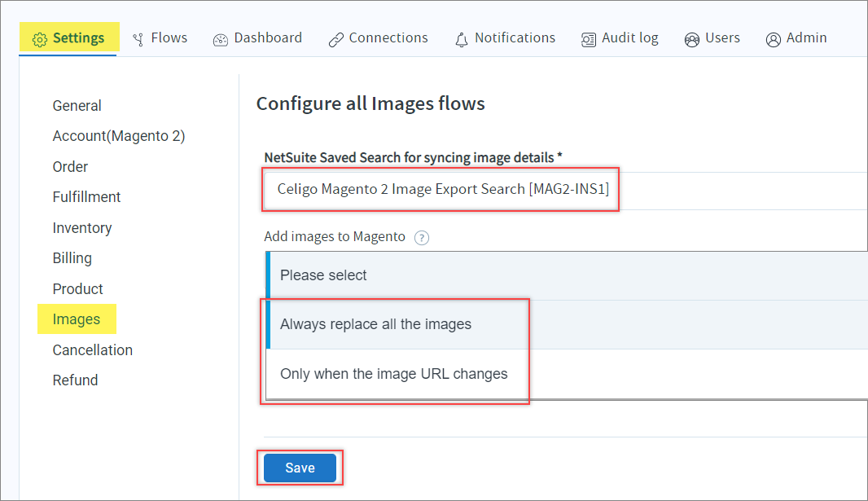Go to Account(Magento 2) settings
868x501 pixels.
point(119,136)
